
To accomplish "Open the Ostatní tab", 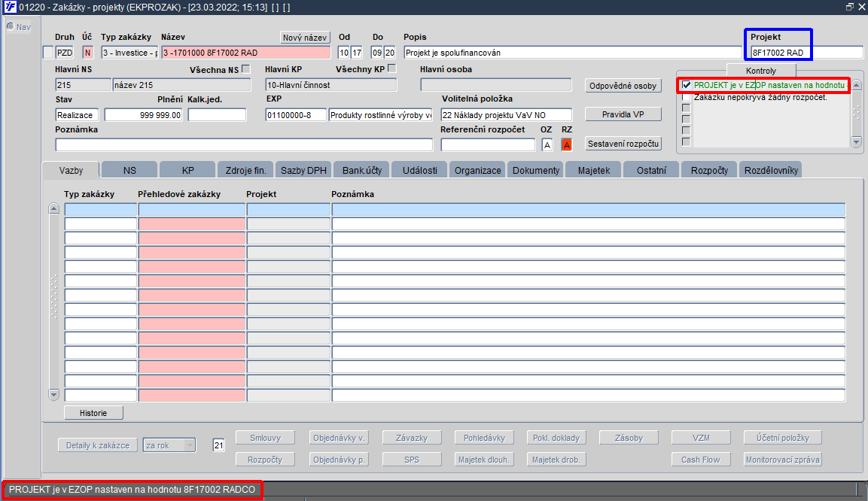I will pyautogui.click(x=651, y=170).
